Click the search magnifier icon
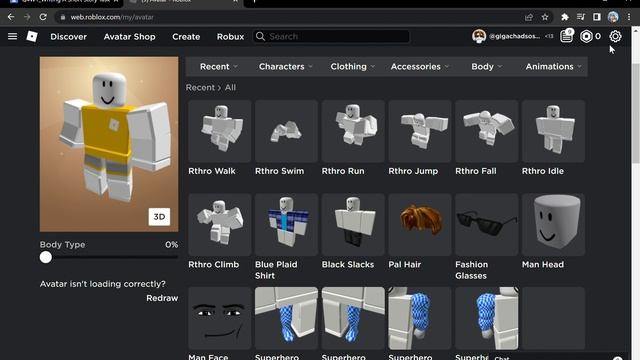This screenshot has width=640, height=360. (x=260, y=36)
